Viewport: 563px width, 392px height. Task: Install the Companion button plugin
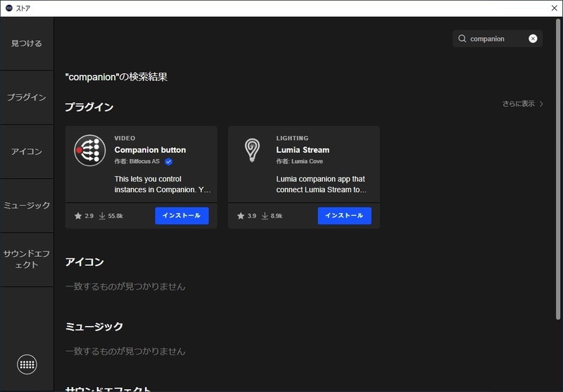pos(182,216)
